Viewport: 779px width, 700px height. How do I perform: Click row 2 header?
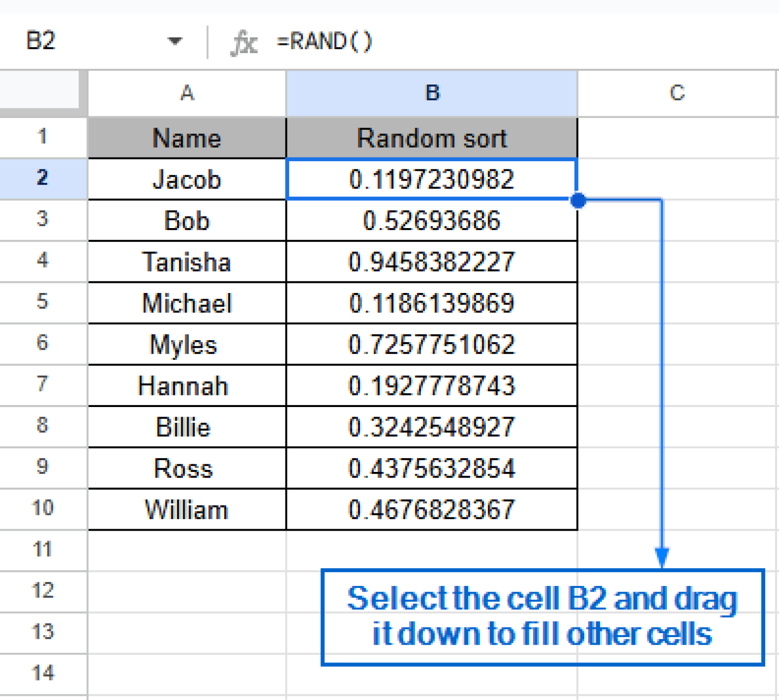[43, 178]
